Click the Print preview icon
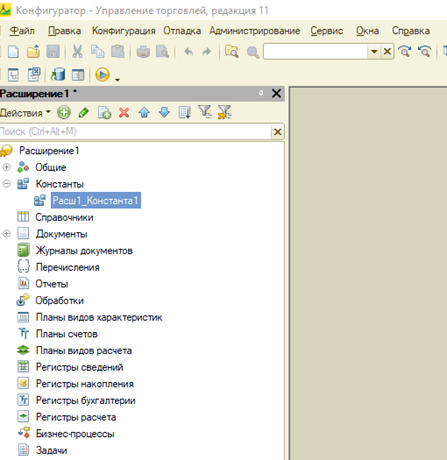Screen dimensions: 447x460 (x=163, y=52)
